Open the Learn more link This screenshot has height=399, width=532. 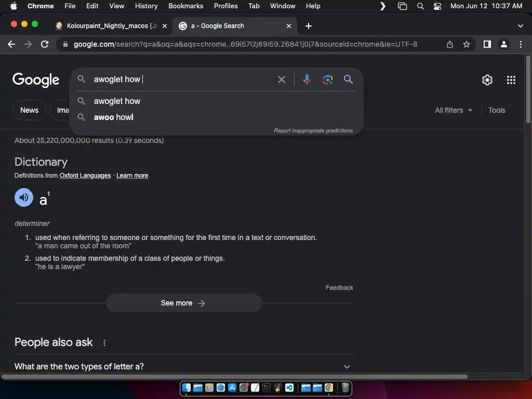click(x=132, y=176)
